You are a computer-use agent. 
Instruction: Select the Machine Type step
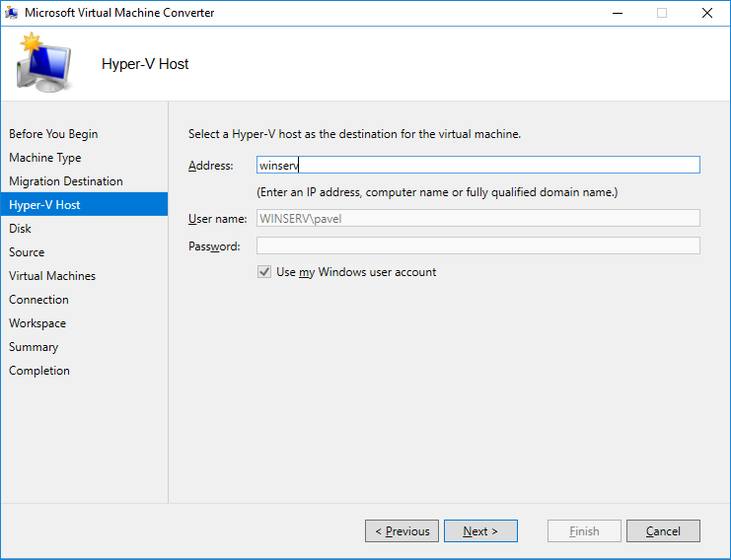(x=45, y=158)
